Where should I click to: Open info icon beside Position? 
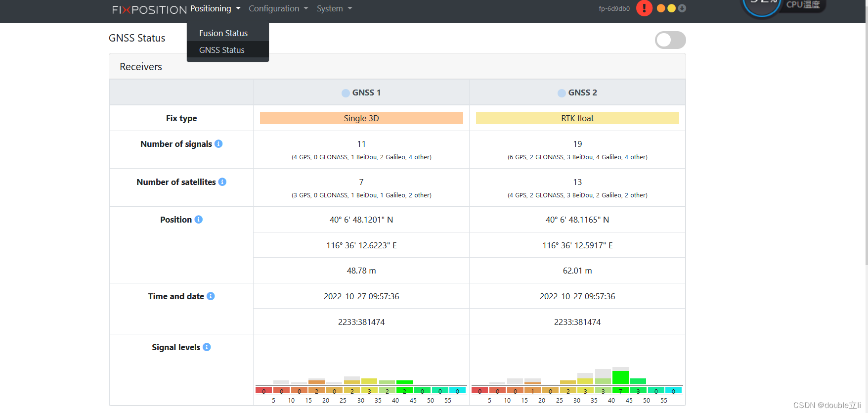coord(199,220)
